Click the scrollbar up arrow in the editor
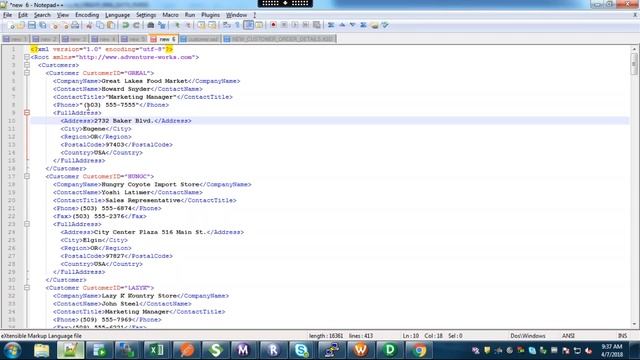The width and height of the screenshot is (640, 360). click(x=634, y=49)
